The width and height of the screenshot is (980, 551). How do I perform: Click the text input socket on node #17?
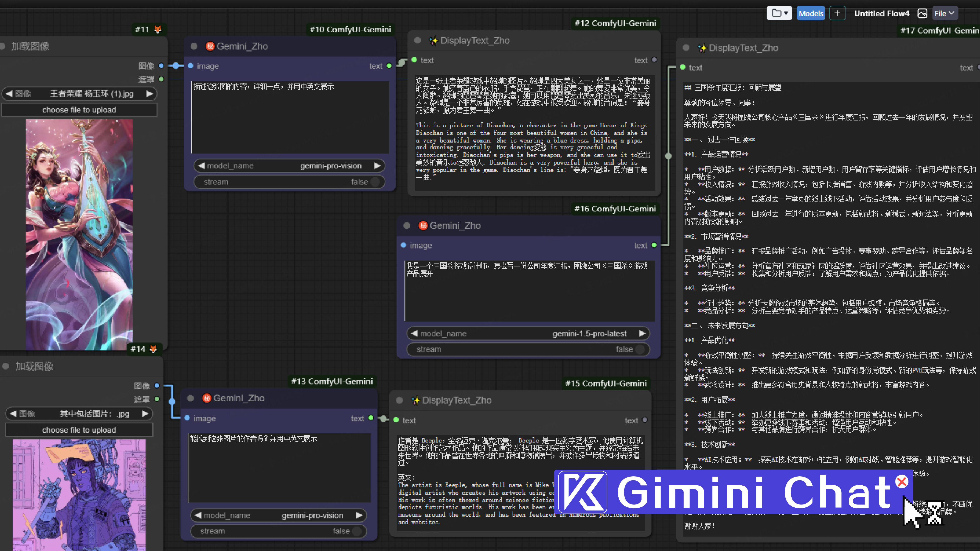683,67
